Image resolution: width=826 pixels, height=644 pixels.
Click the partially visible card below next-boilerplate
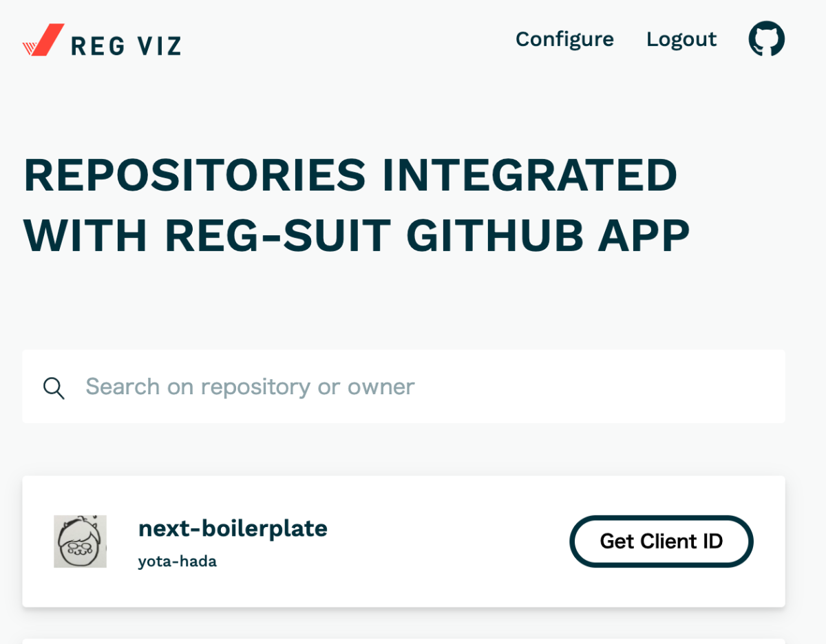click(403, 641)
